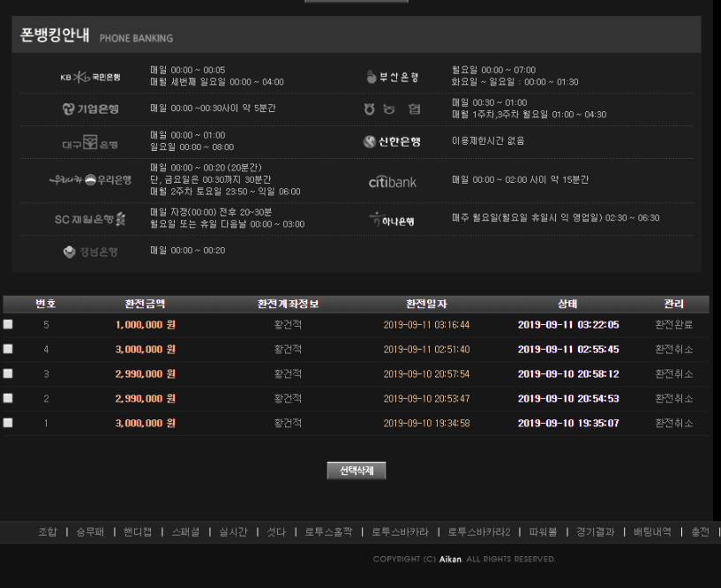Check the box for row number 4
The height and width of the screenshot is (588, 721).
click(x=8, y=349)
